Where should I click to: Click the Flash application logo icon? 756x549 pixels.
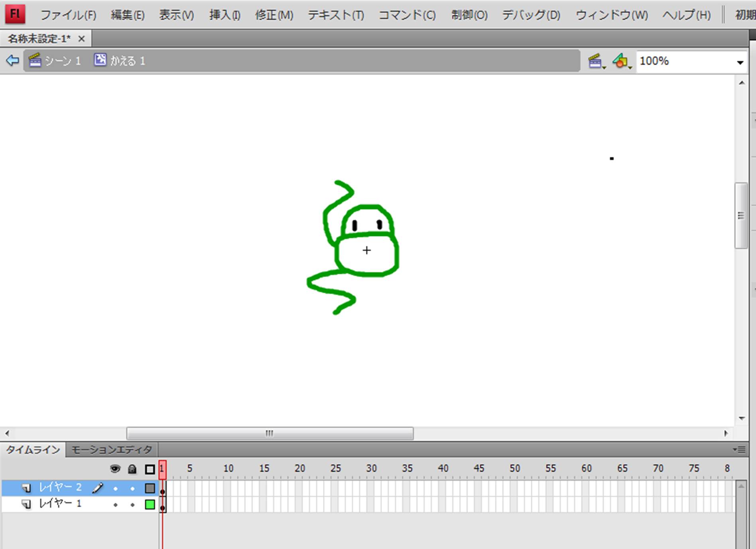pyautogui.click(x=15, y=14)
